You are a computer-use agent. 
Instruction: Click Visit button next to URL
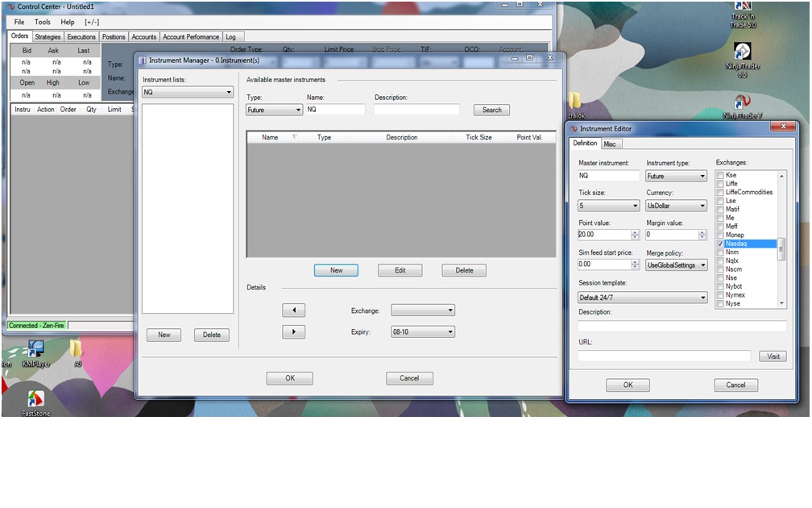pos(773,356)
